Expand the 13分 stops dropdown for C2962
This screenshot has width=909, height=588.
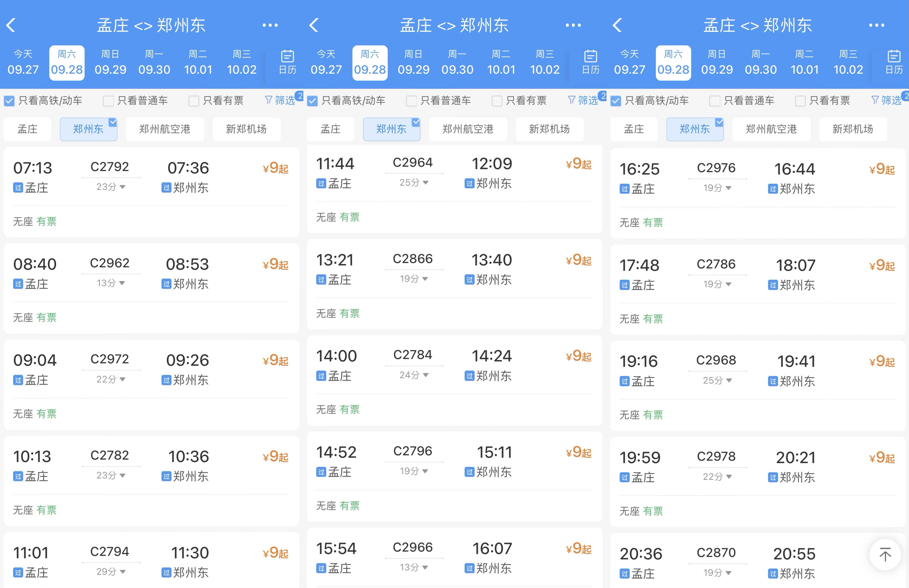[x=111, y=283]
